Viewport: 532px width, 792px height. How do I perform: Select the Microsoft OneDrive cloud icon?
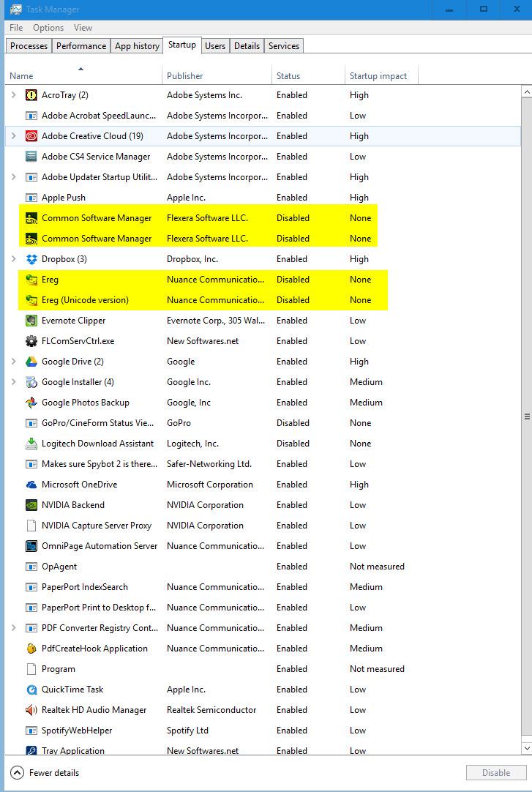click(x=31, y=485)
